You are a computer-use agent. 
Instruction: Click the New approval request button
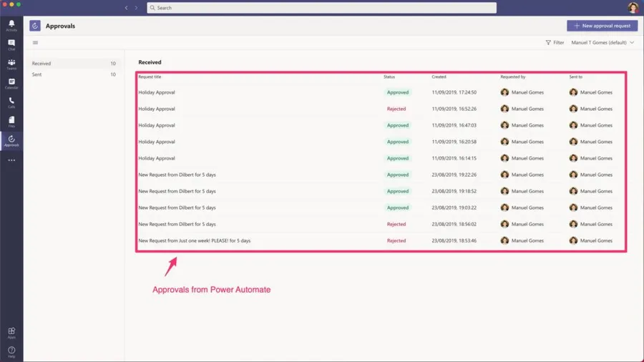(602, 26)
